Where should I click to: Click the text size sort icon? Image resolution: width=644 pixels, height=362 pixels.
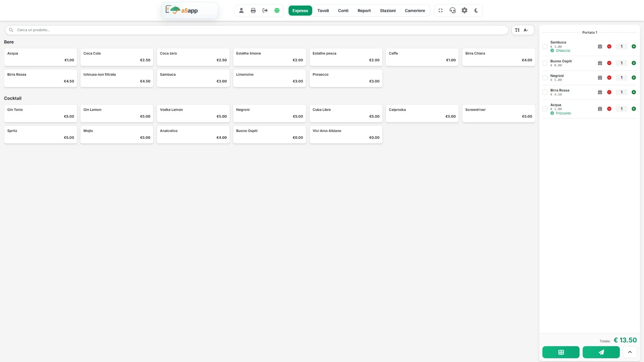[517, 30]
